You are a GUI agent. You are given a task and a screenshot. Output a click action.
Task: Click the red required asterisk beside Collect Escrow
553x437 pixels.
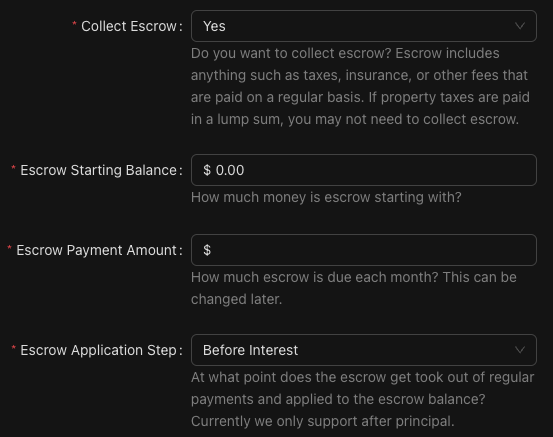click(74, 24)
